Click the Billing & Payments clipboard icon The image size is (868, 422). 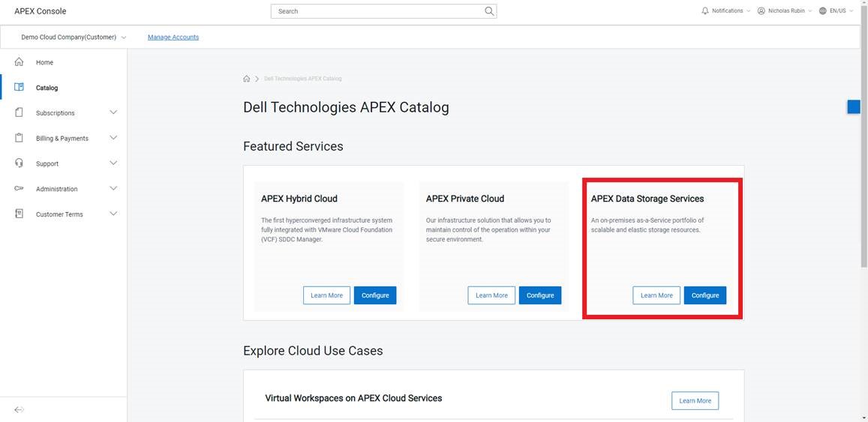pyautogui.click(x=20, y=138)
